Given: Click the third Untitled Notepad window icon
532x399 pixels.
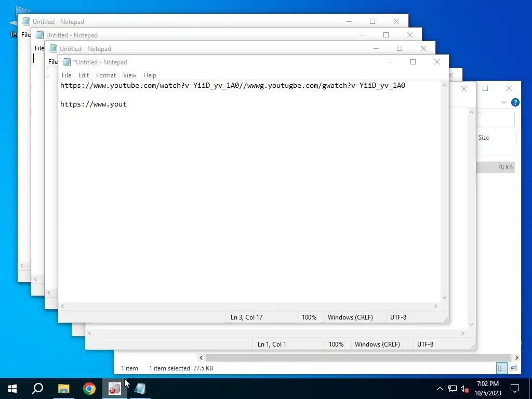Looking at the screenshot, I should tap(54, 48).
